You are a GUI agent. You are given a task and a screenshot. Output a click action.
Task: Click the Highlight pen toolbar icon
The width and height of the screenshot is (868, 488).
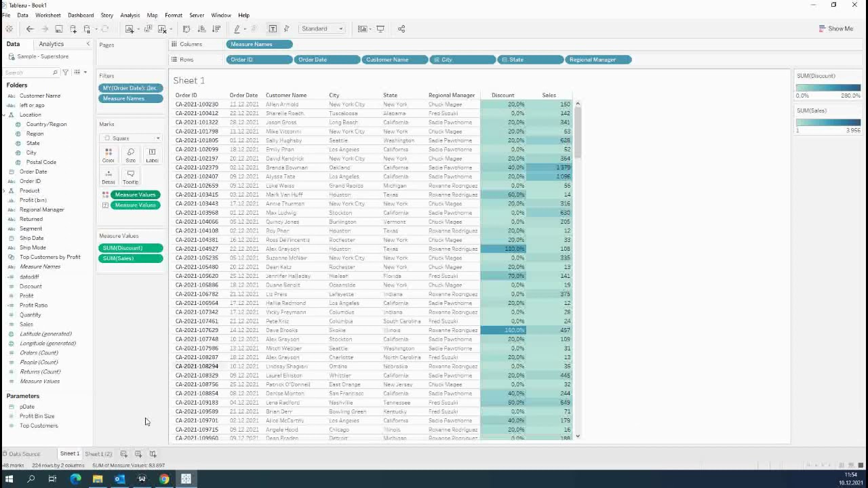[237, 28]
